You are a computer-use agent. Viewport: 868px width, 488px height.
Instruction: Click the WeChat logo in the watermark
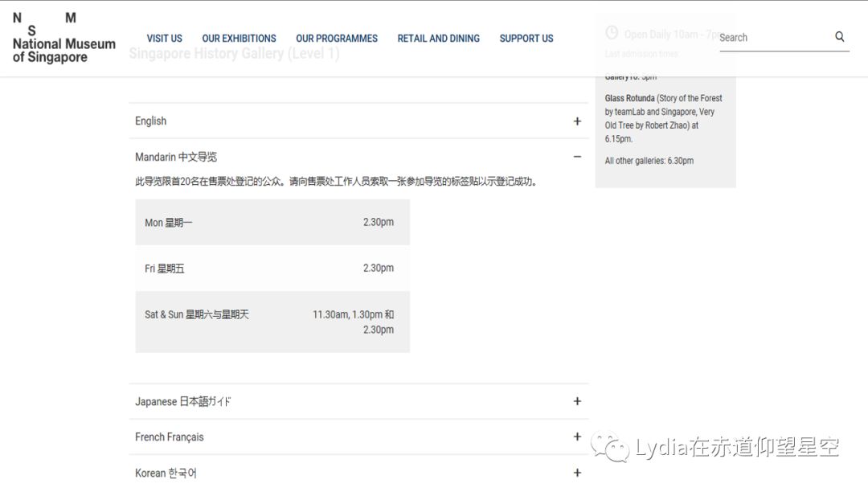[612, 447]
